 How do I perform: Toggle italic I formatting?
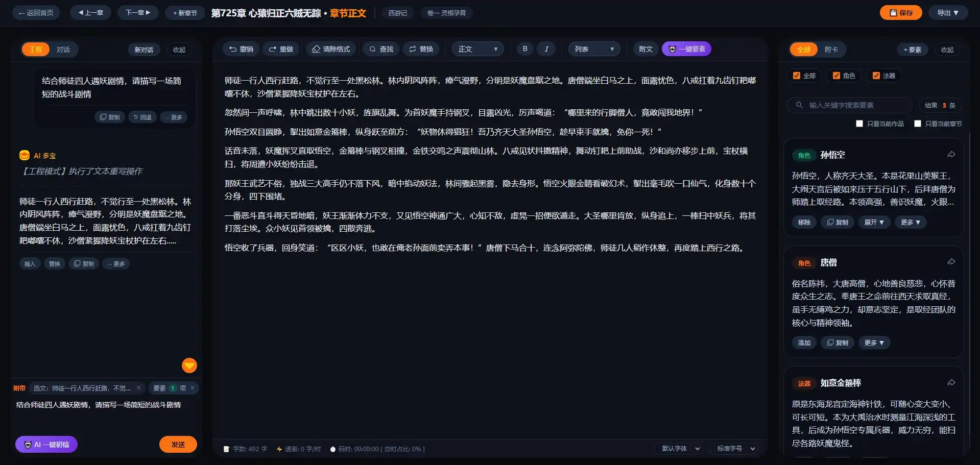point(546,49)
